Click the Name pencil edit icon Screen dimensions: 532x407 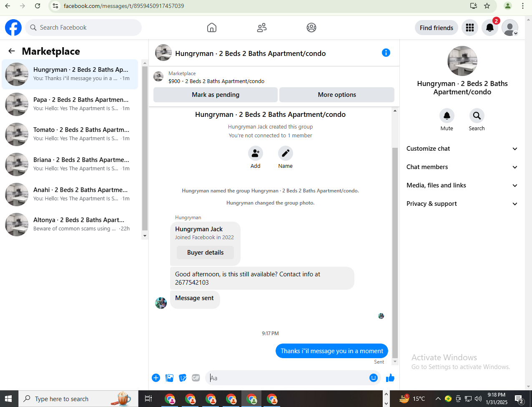286,153
